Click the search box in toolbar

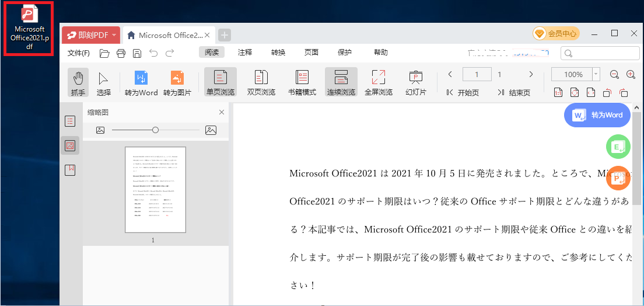[600, 54]
